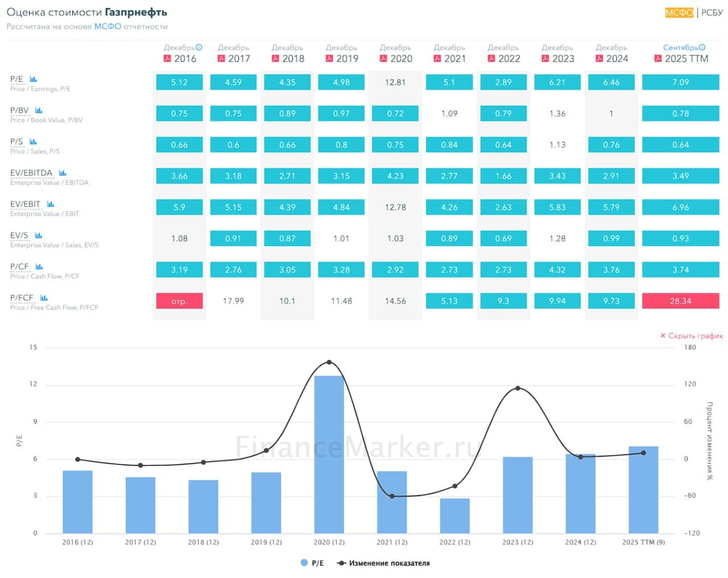Select the МСФО reporting tab
The width and height of the screenshot is (728, 578).
click(x=679, y=13)
